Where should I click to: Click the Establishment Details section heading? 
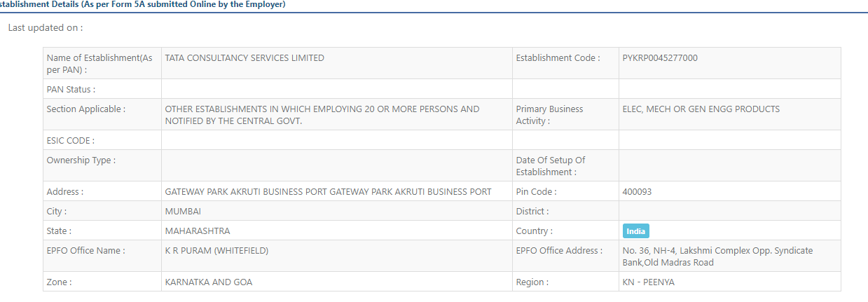tap(143, 4)
